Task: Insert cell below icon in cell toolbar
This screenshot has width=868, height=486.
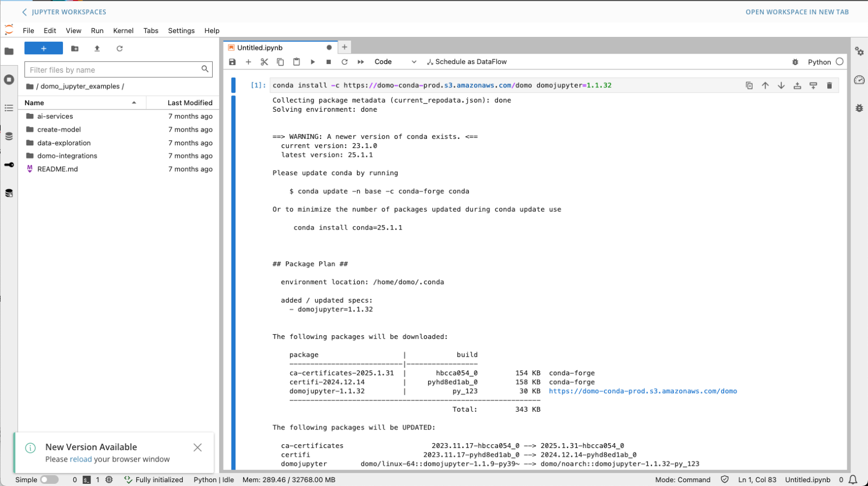Action: click(x=813, y=85)
